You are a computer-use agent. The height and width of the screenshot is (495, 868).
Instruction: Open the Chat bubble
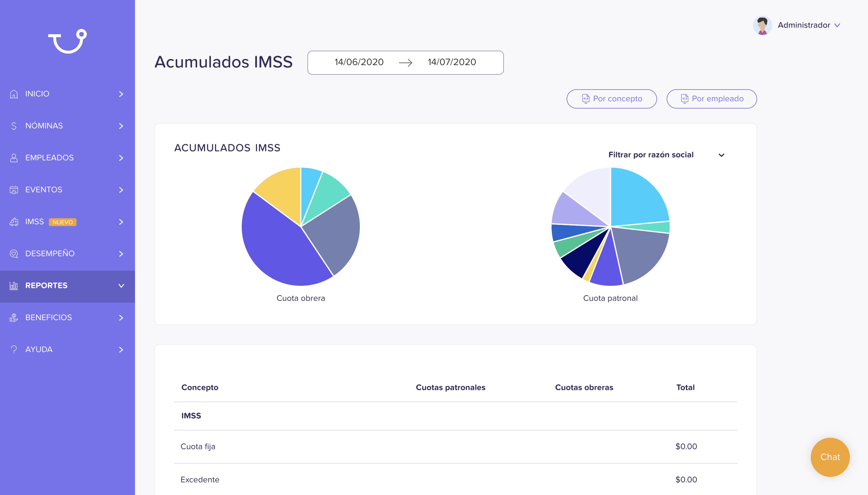coord(830,457)
